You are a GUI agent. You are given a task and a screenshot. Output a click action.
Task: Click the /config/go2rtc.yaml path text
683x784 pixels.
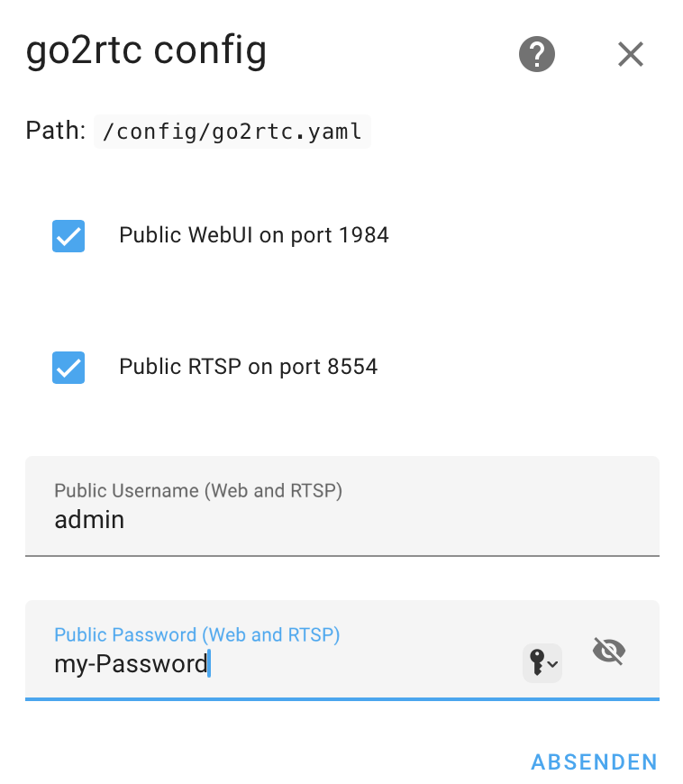[x=232, y=132]
